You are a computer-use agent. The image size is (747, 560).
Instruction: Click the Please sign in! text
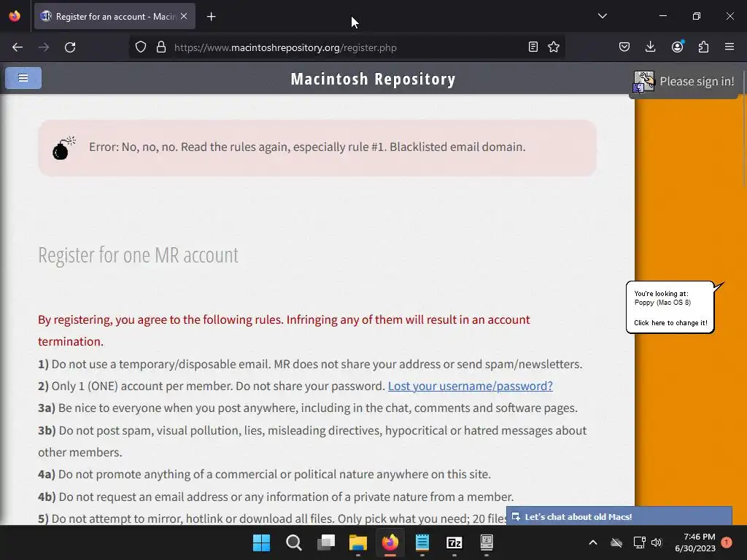697,82
